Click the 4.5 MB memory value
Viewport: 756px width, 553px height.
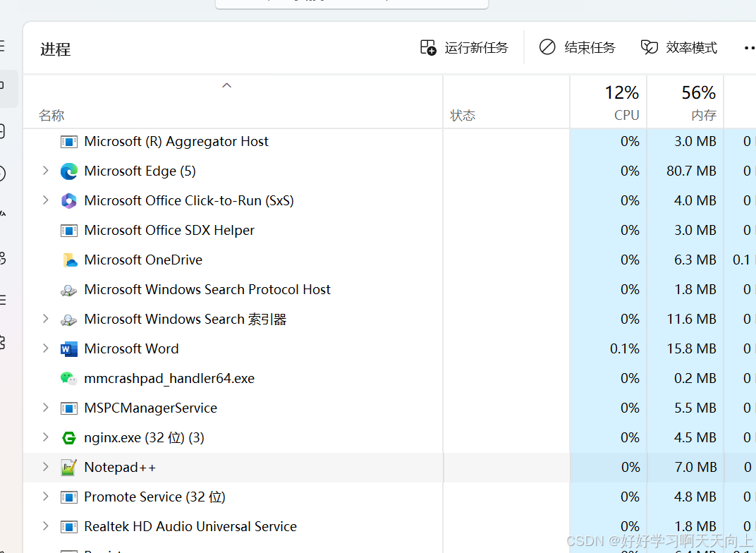(x=695, y=438)
